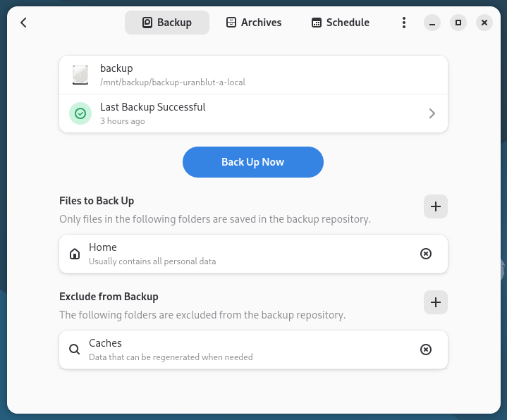Remove the Caches exclusion
Screen dimensions: 507x420
click(x=425, y=350)
